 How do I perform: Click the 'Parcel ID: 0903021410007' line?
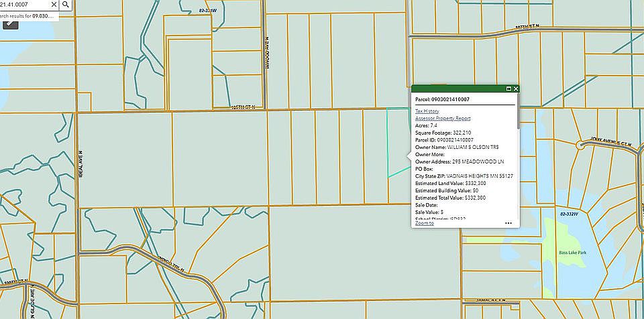pyautogui.click(x=444, y=140)
